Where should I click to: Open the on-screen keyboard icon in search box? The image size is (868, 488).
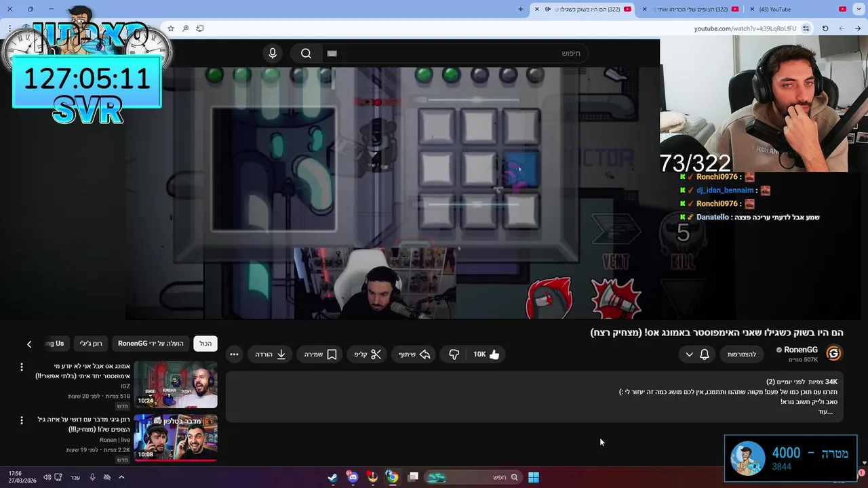[332, 54]
